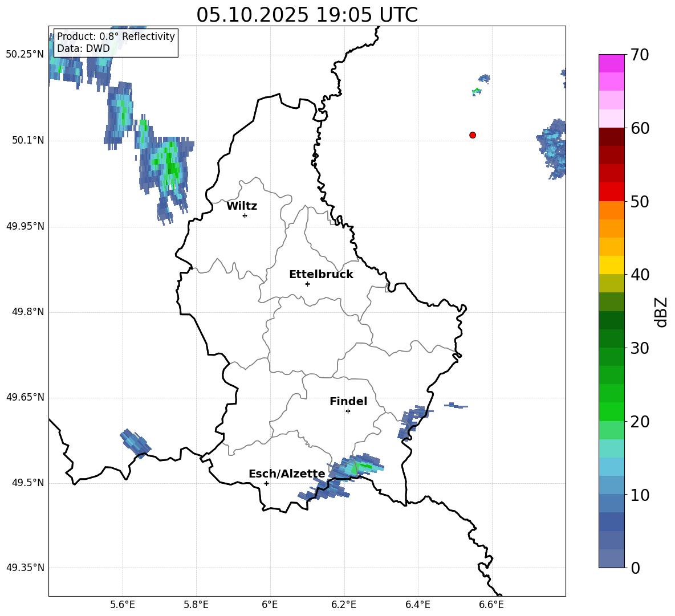Click the colorbar 40 tick label
Screen dimensions: 675x616
point(639,275)
